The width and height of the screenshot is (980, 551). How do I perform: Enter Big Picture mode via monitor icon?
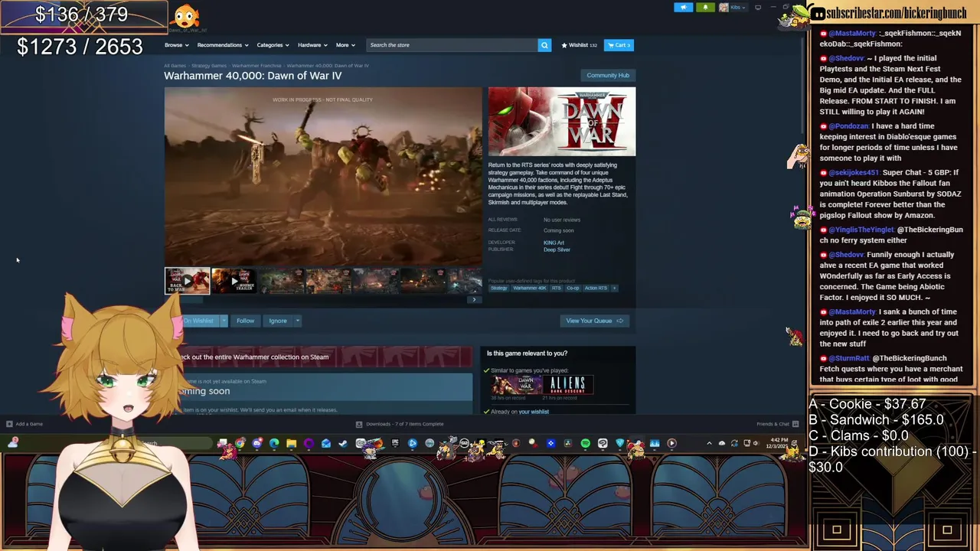coord(758,8)
